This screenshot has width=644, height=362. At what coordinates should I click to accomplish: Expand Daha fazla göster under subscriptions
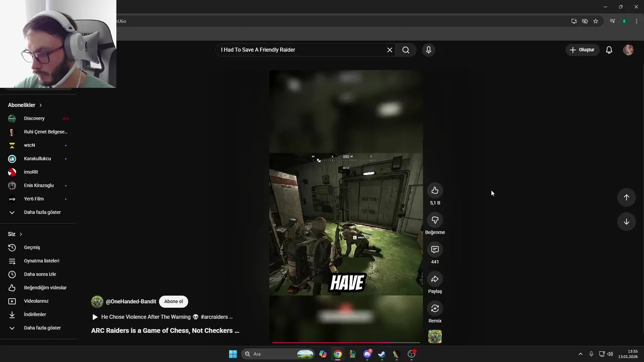pos(39,212)
